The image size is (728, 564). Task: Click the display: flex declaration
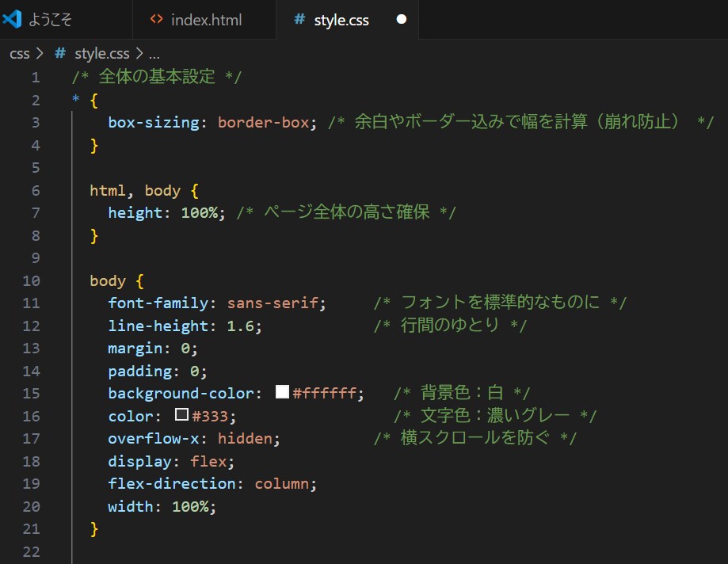(171, 461)
